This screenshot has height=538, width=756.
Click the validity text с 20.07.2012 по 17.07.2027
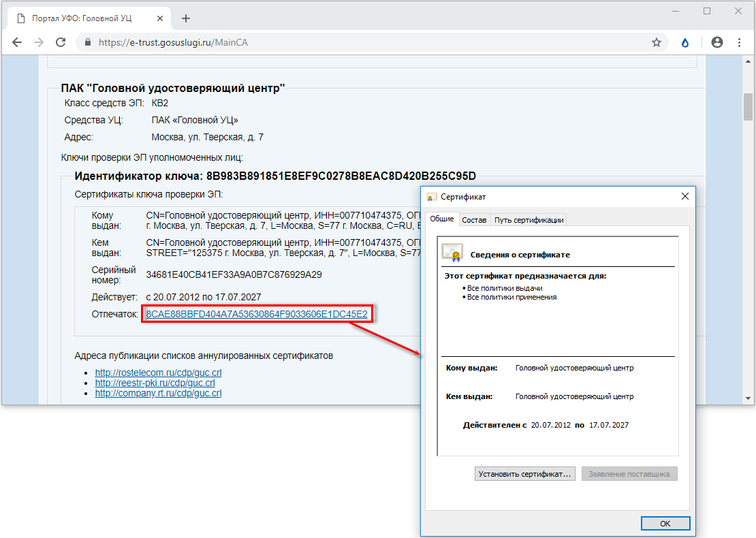[204, 297]
